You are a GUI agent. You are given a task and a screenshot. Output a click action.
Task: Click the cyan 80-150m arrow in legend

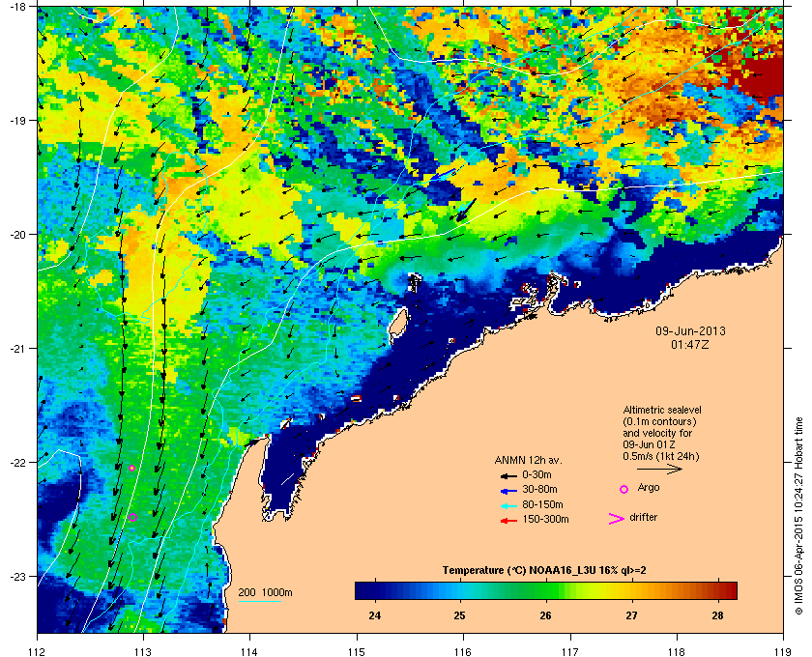508,505
